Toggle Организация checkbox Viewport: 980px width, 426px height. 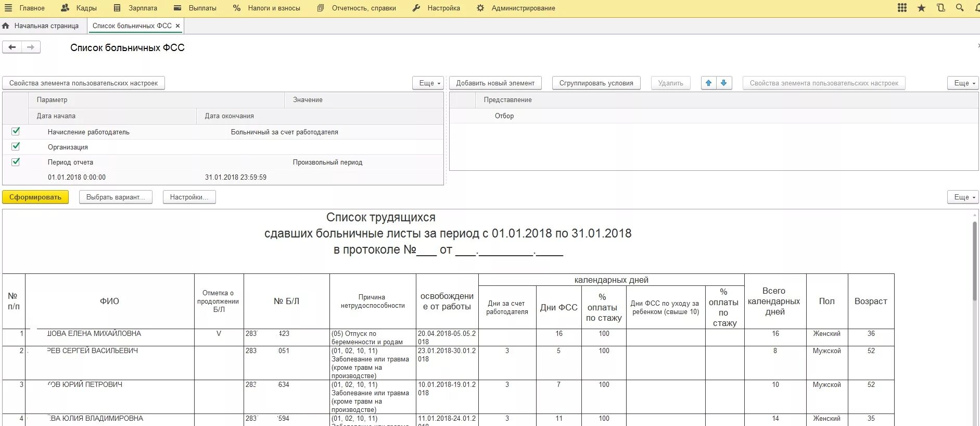pyautogui.click(x=16, y=146)
